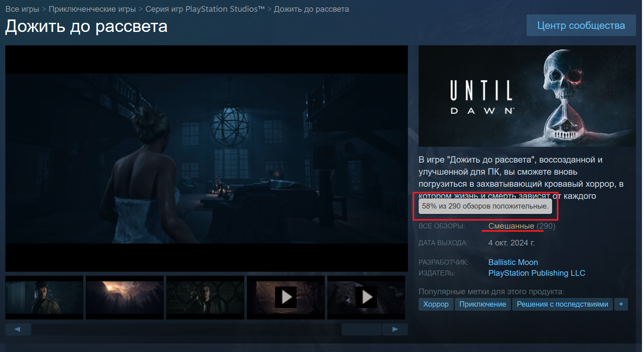Image resolution: width=644 pixels, height=352 pixels.
Task: Select the 'Решения с последствиями' tag
Action: 562,304
